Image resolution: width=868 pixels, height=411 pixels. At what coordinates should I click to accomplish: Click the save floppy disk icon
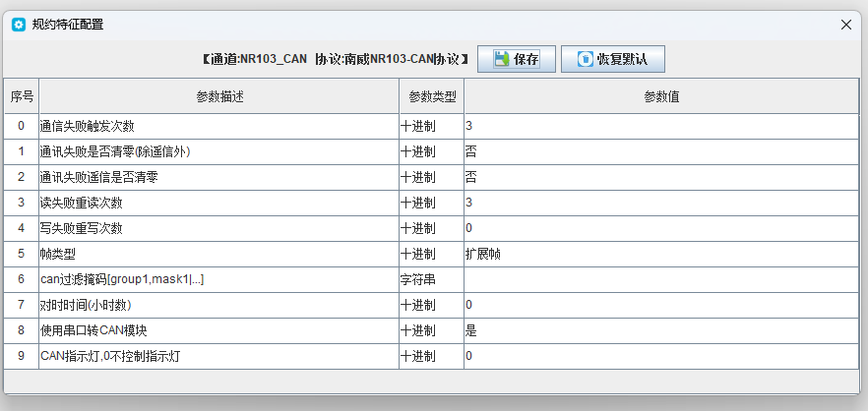pos(501,59)
